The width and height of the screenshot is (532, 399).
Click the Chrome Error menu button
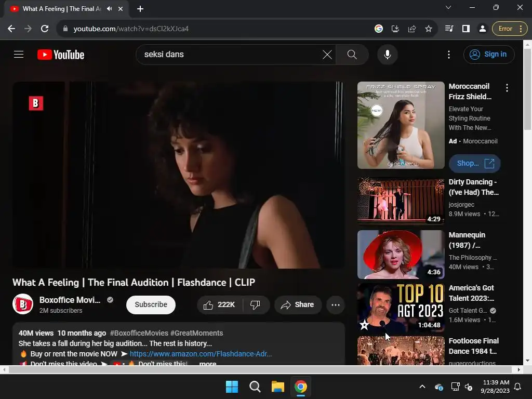click(x=510, y=29)
